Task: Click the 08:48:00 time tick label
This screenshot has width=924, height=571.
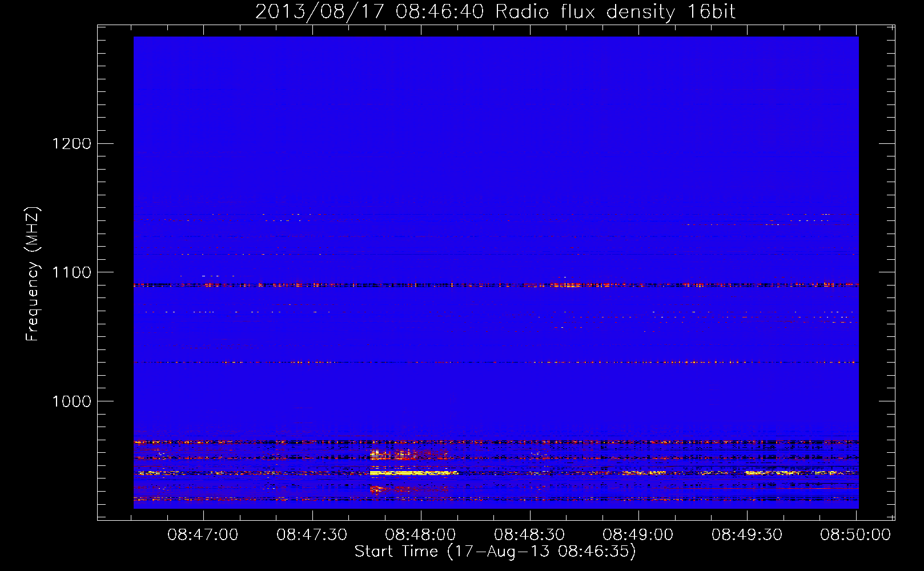Action: (420, 535)
